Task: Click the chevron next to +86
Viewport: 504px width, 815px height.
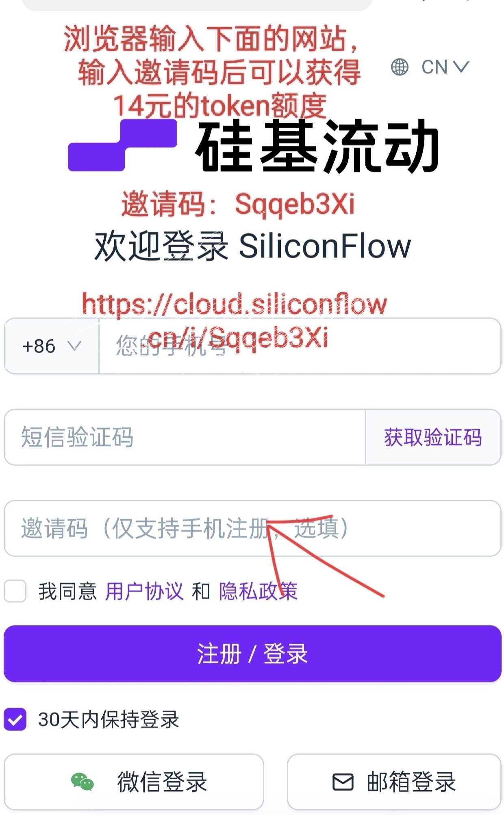Action: tap(74, 346)
